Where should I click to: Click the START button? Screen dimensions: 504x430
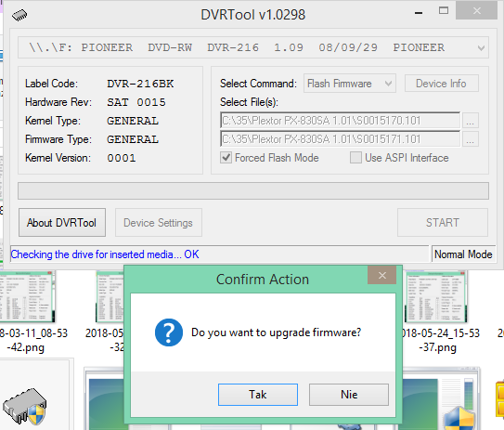click(443, 223)
